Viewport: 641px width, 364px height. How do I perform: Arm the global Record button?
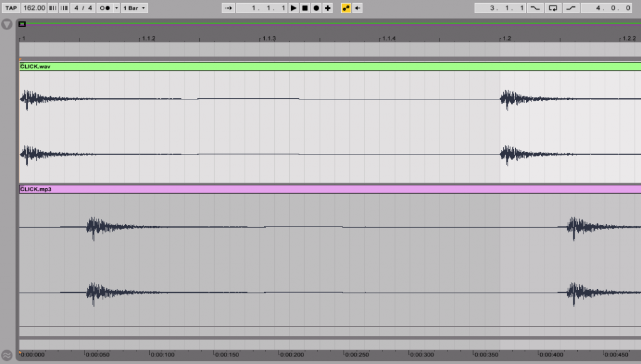click(x=315, y=8)
